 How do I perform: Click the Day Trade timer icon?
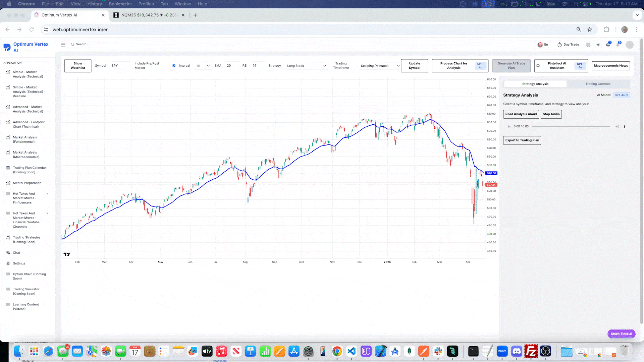(559, 45)
